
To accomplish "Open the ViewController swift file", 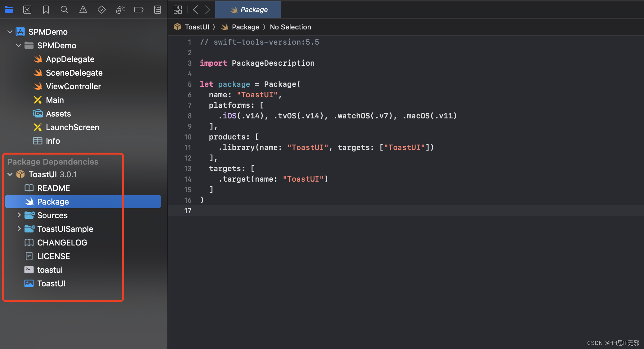I will (x=73, y=86).
